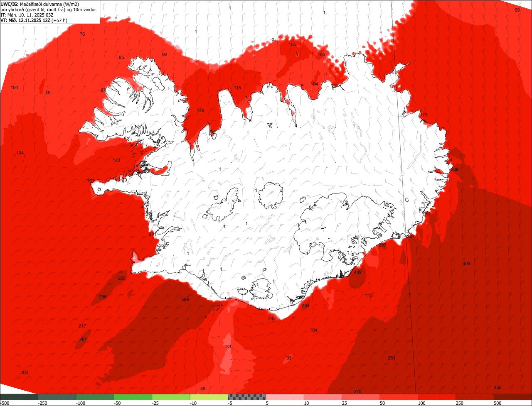
Task: Click the map value 76 in the upper-left sea
Action: coord(82,34)
